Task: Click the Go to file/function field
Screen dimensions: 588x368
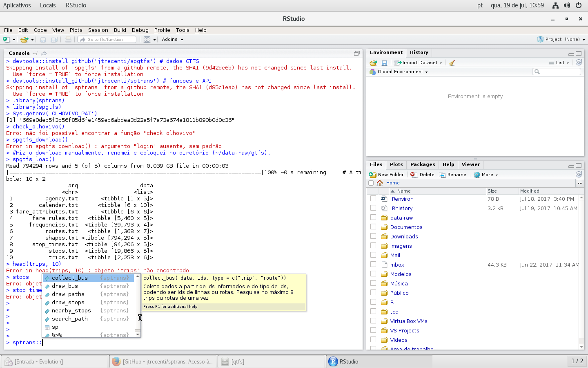Action: pyautogui.click(x=107, y=39)
